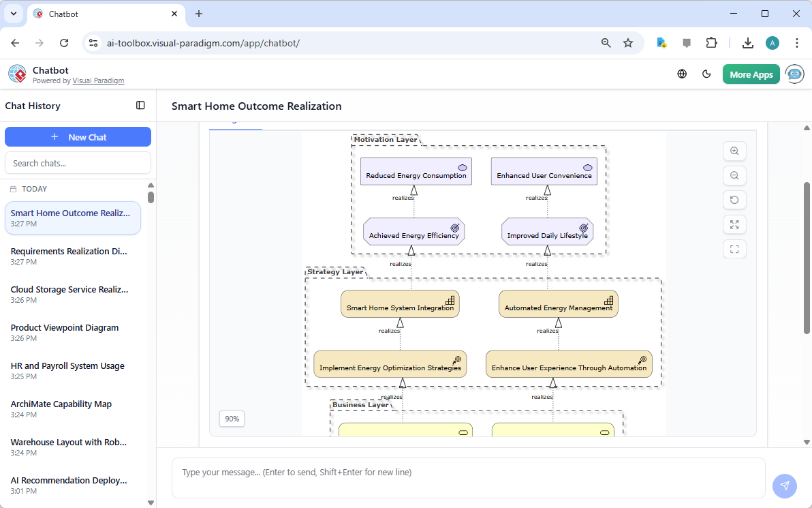The image size is (812, 508).
Task: Collapse the Chat History sidebar panel
Action: click(140, 106)
